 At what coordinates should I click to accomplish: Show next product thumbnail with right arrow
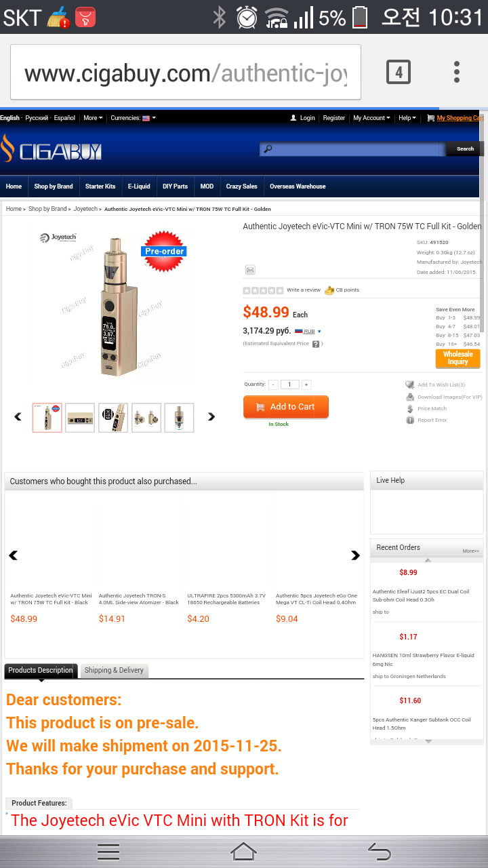(211, 417)
